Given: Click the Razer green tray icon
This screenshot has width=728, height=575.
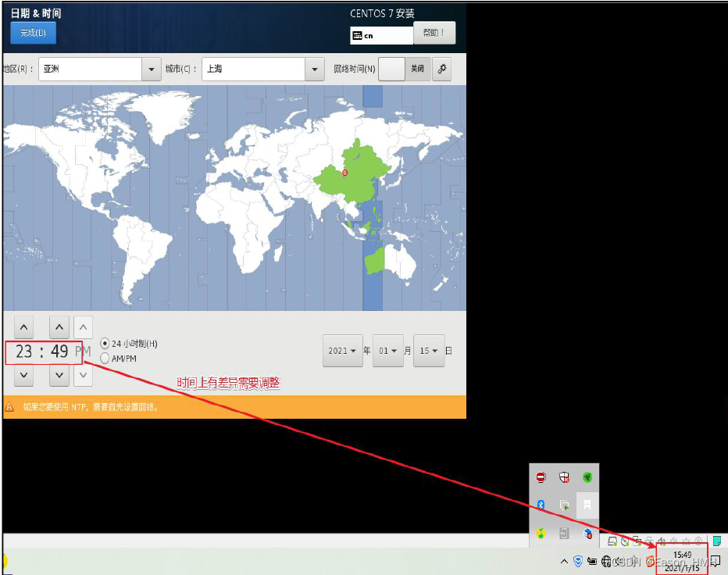Looking at the screenshot, I should tap(587, 477).
